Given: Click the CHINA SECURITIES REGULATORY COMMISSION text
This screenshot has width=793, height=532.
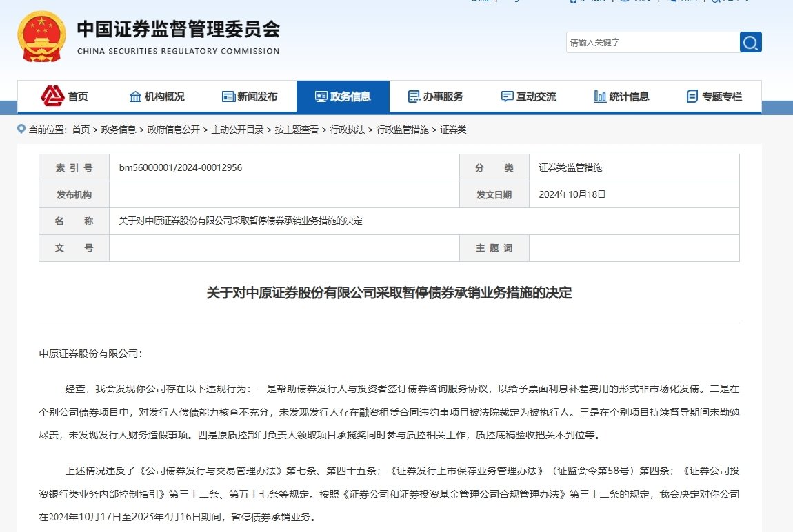Looking at the screenshot, I should click(178, 51).
